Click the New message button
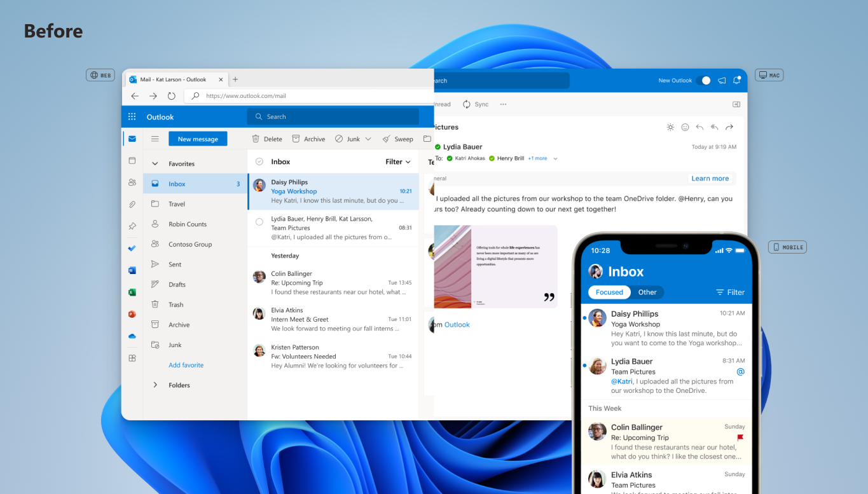Image resolution: width=868 pixels, height=494 pixels. (198, 139)
